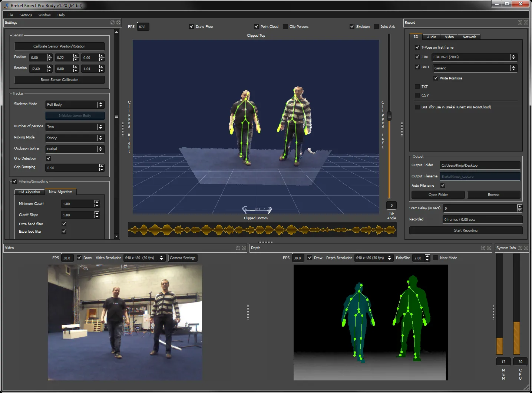Toggle the FBX export checkbox
This screenshot has width=532, height=393.
(x=417, y=57)
